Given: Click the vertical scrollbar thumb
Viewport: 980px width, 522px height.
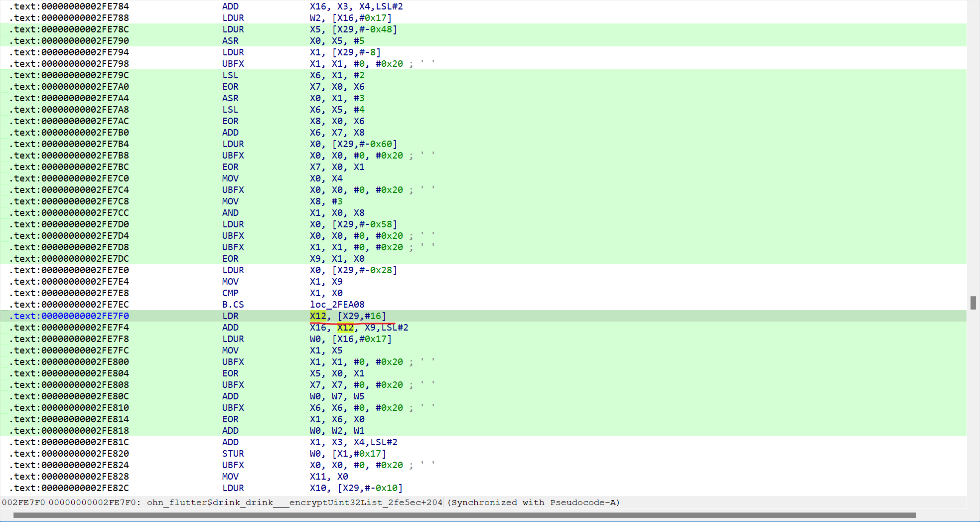Looking at the screenshot, I should pos(973,303).
